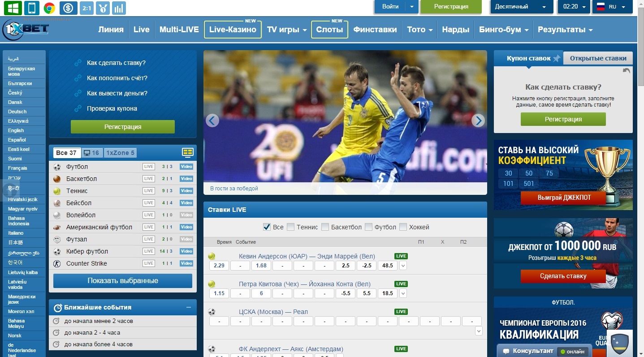
Task: Open the Windows app icon in top bar
Action: click(13, 8)
